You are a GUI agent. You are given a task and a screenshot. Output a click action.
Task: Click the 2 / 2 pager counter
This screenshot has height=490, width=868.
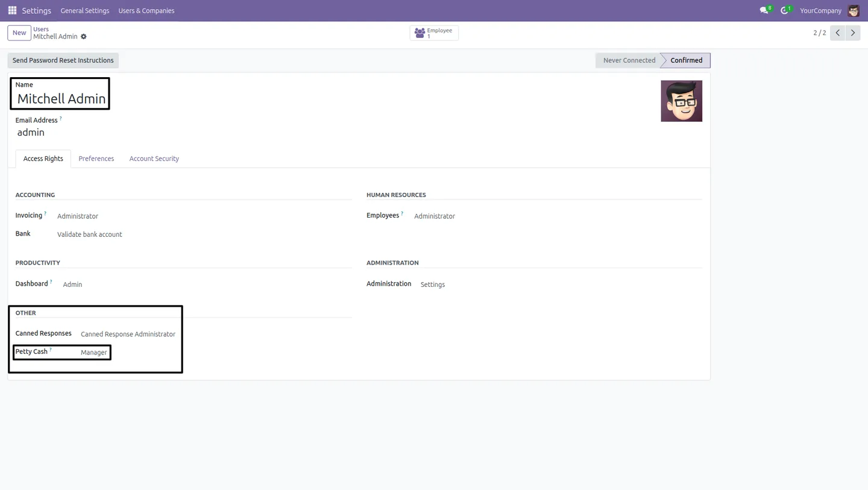(x=820, y=33)
